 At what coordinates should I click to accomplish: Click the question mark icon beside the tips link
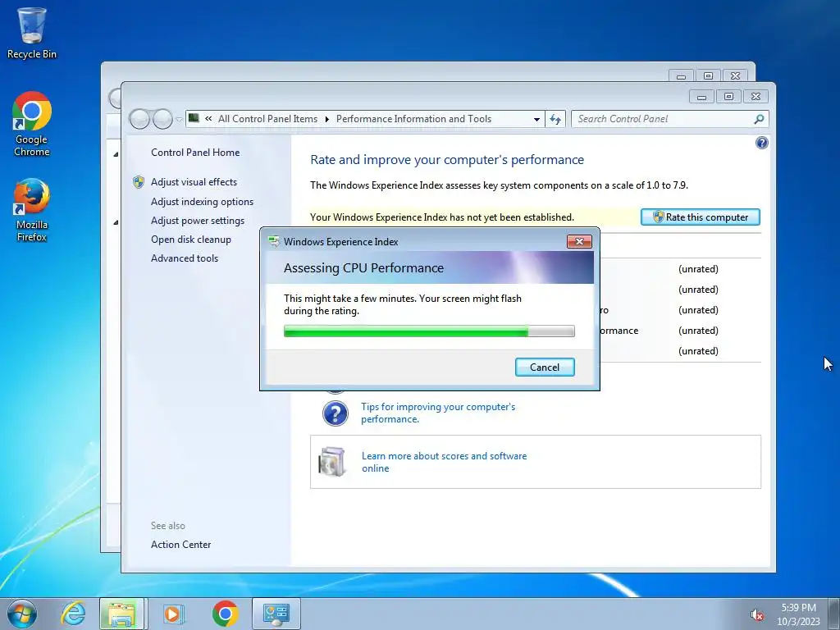pos(336,413)
